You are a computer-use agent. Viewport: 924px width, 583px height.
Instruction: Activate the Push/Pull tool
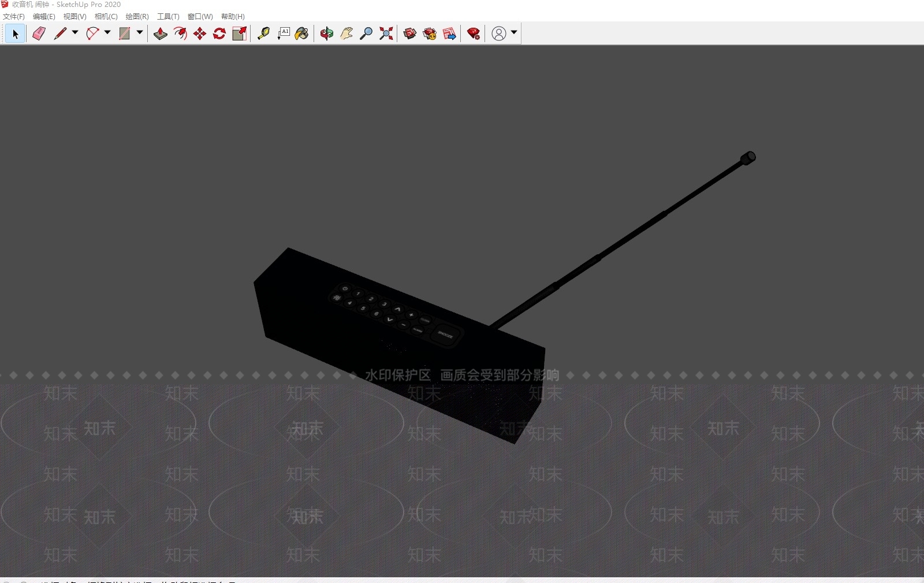tap(161, 34)
